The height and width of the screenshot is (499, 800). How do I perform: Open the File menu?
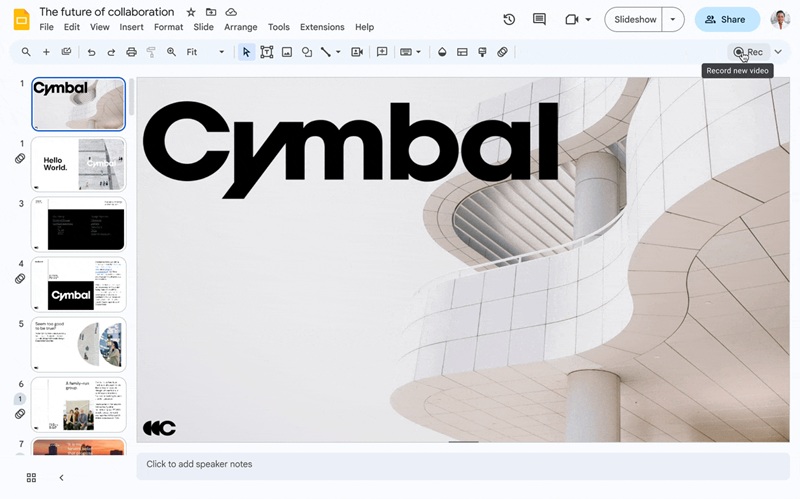click(46, 27)
